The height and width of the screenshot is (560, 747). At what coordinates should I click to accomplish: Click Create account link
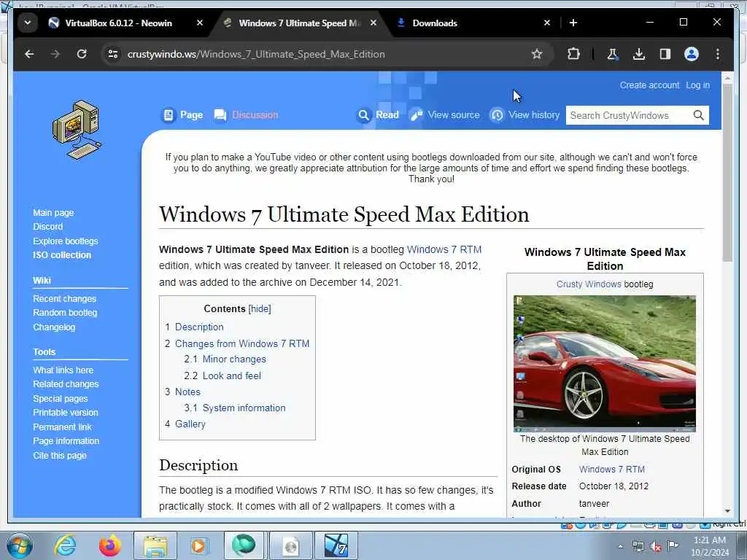[x=649, y=85]
